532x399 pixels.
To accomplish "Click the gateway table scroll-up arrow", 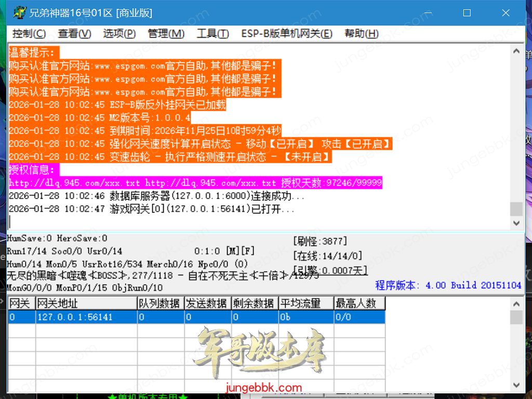I will pos(516,304).
